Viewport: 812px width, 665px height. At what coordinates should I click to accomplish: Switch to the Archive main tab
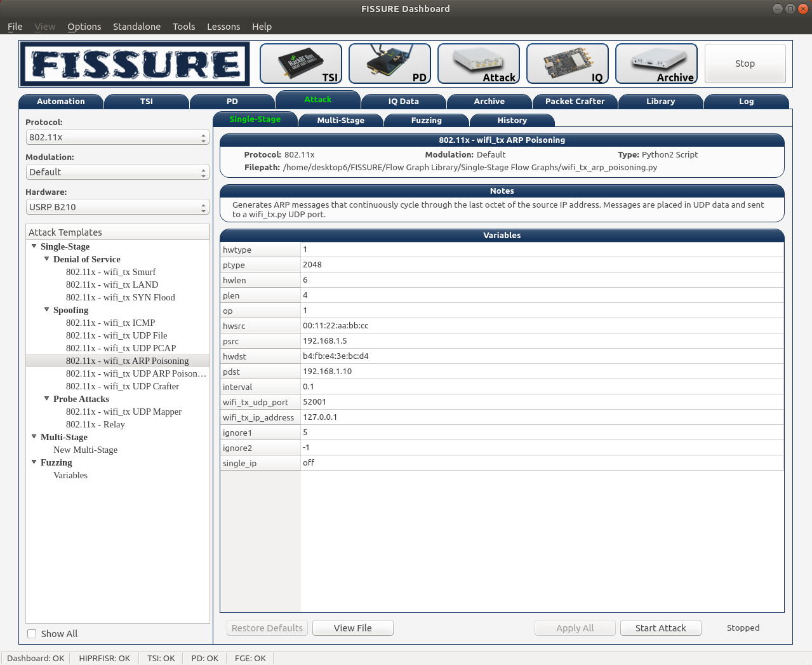point(489,102)
